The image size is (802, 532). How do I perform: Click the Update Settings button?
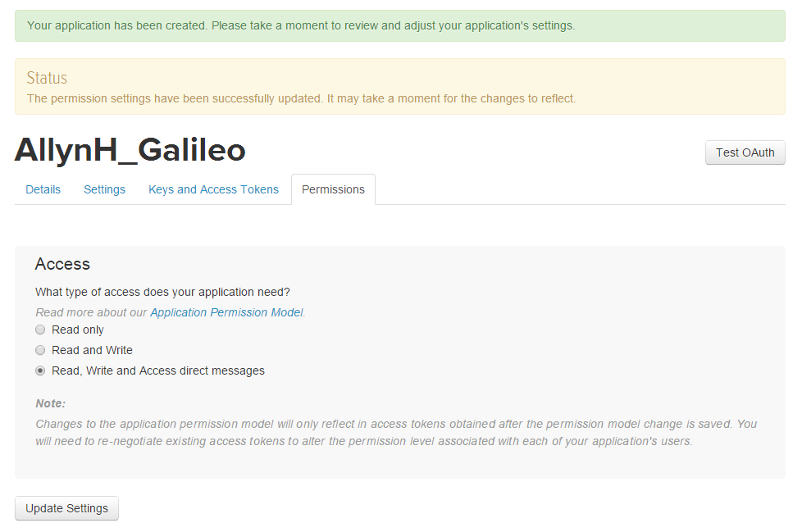(66, 508)
